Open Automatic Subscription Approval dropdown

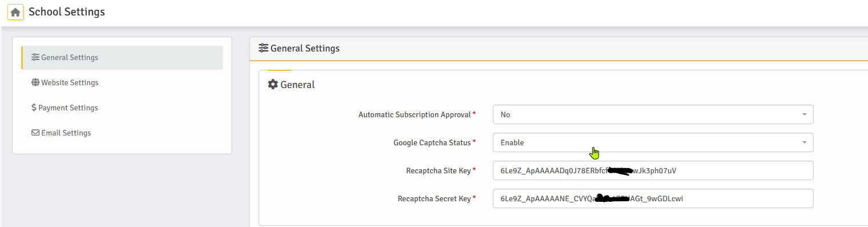[653, 114]
